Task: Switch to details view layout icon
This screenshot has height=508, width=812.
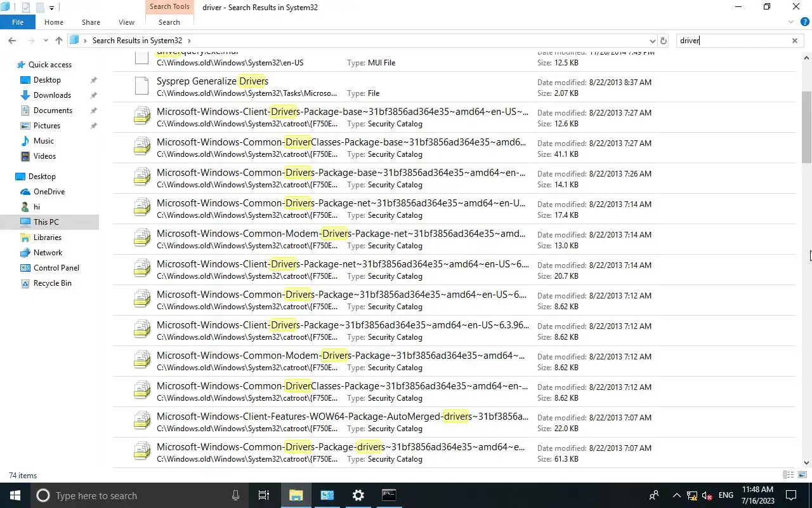Action: (789, 475)
